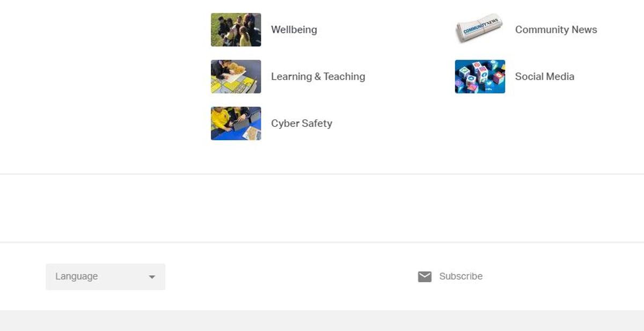
Task: Click the social app icon cubes picture
Action: pos(480,76)
